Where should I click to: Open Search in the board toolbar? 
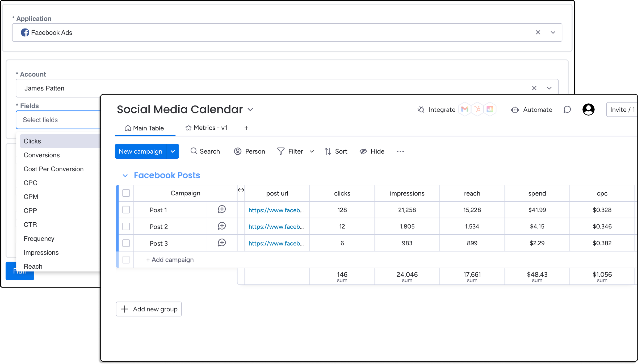pos(205,151)
